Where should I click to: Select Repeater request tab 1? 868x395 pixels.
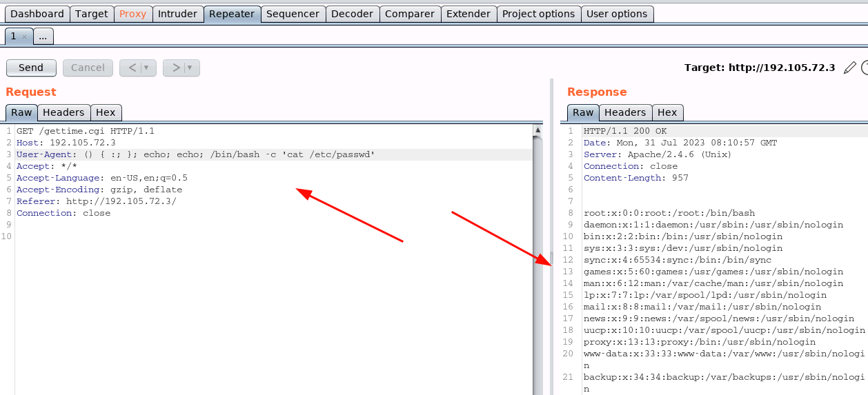pyautogui.click(x=14, y=37)
